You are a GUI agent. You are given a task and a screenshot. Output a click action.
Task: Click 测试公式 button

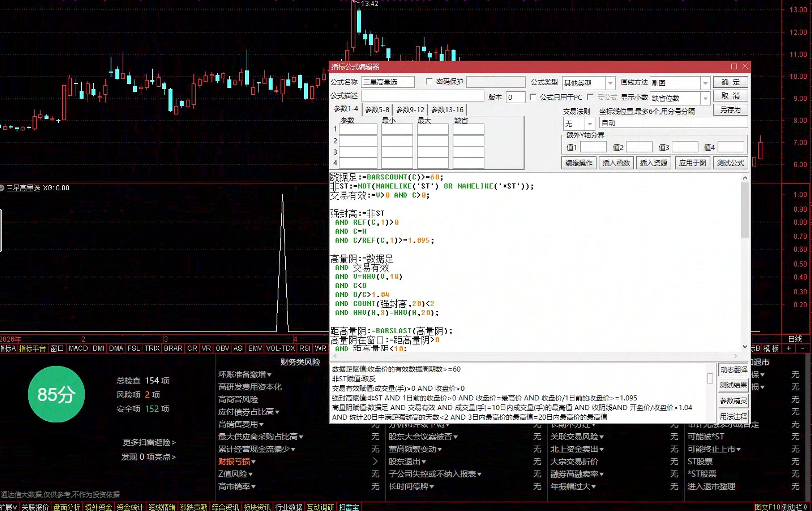[x=730, y=163]
